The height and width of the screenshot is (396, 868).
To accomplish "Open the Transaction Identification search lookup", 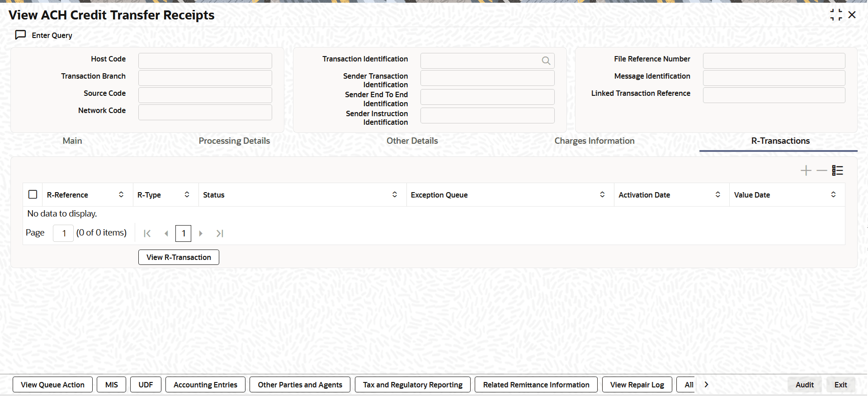I will pyautogui.click(x=546, y=61).
